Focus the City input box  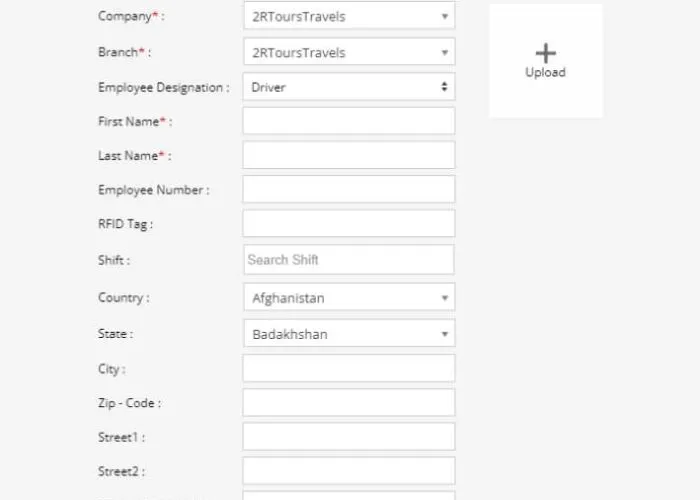(348, 368)
